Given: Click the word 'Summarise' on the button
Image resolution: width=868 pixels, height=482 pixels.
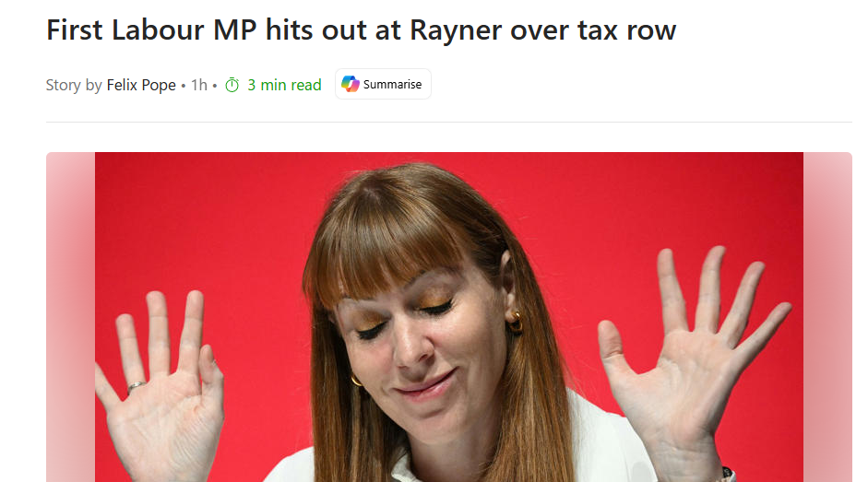Looking at the screenshot, I should pos(392,85).
